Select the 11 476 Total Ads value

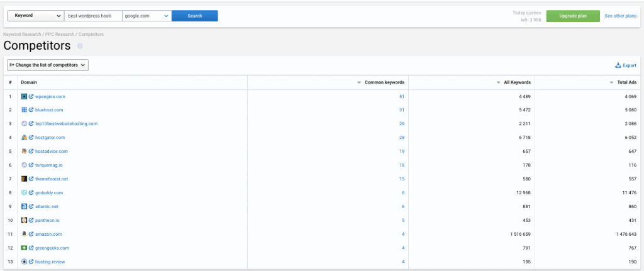click(629, 192)
